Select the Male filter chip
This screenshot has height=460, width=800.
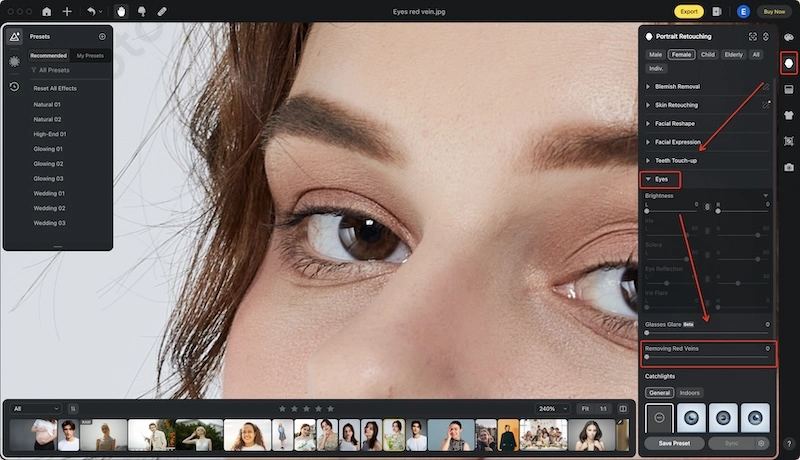[655, 55]
